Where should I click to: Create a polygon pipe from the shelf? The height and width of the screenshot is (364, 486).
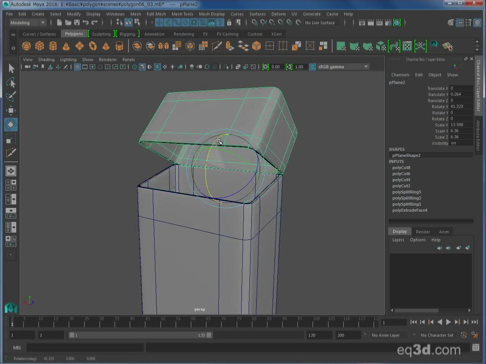[x=119, y=46]
